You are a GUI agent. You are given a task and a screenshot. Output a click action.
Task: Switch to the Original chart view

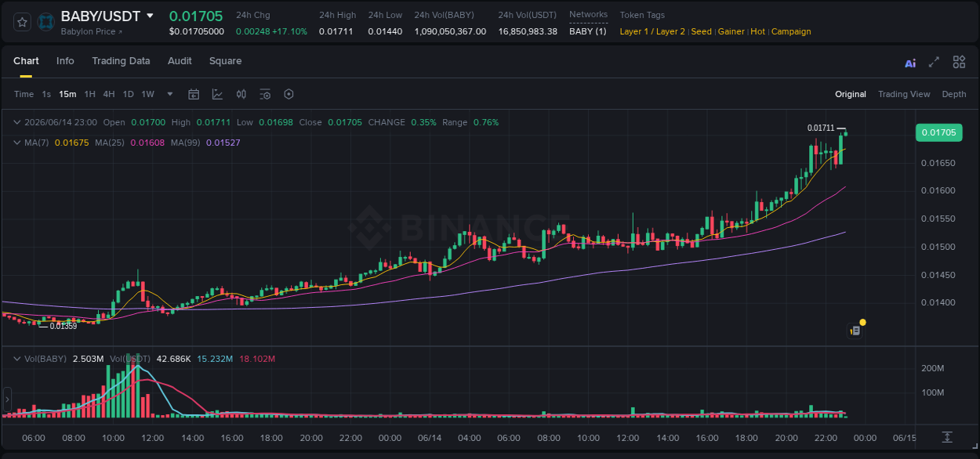pyautogui.click(x=851, y=94)
